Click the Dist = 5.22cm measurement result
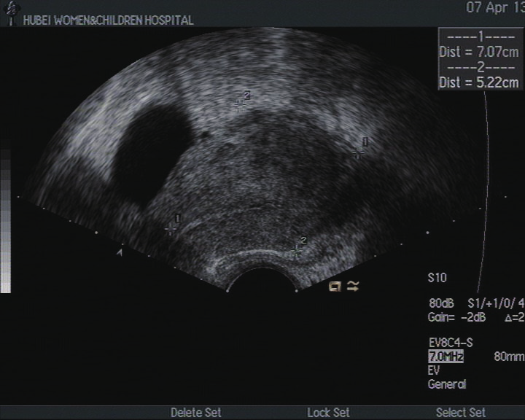Image resolution: width=525 pixels, height=420 pixels. click(480, 82)
